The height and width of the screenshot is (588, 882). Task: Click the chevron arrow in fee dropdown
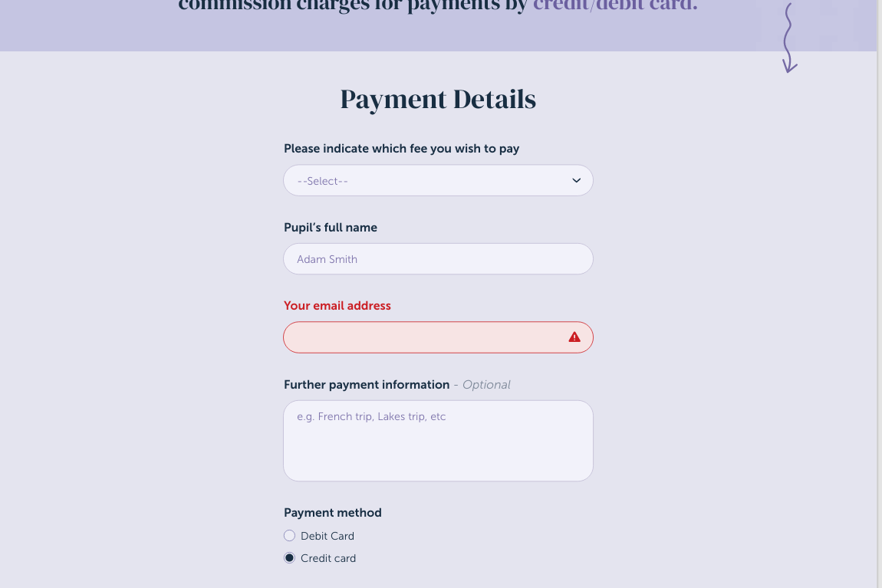pyautogui.click(x=577, y=181)
